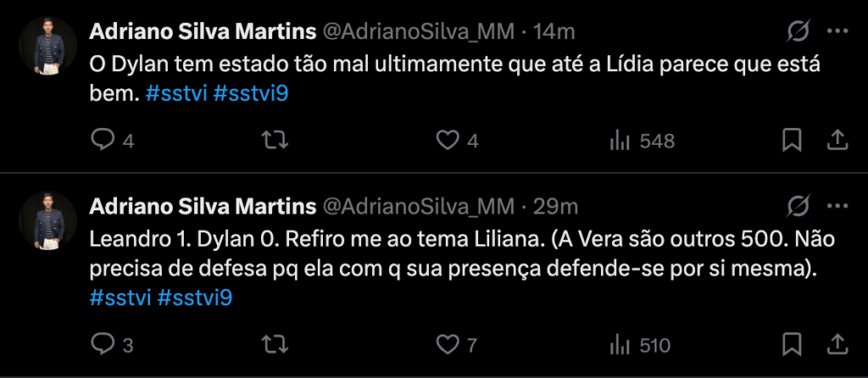Repost the 29m-old tweet

point(275,345)
